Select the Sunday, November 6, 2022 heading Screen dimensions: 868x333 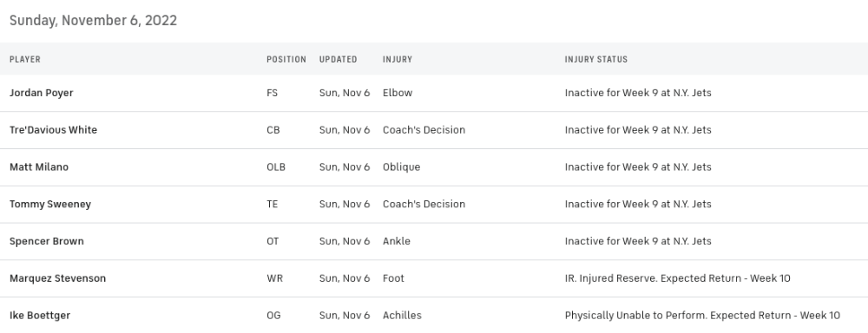click(93, 21)
